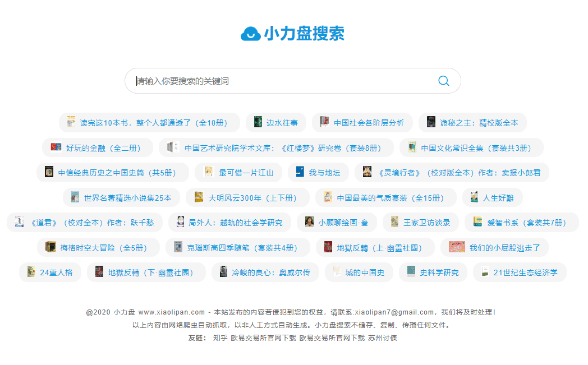
Task: Open the 苏州讨债 footer link
Action: coord(383,338)
